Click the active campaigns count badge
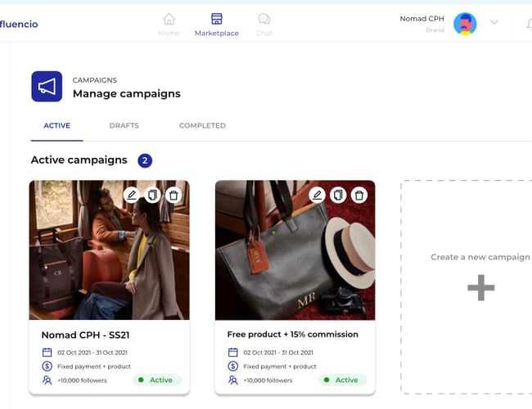 145,160
